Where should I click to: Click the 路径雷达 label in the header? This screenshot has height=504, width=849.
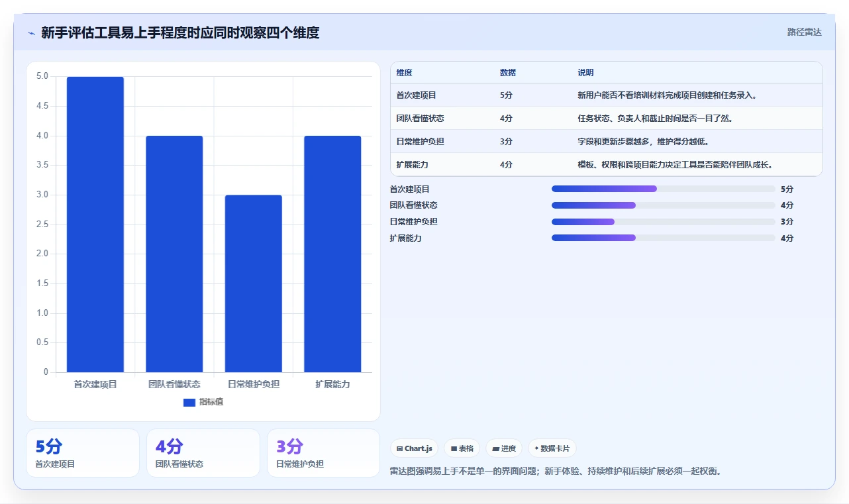point(804,32)
